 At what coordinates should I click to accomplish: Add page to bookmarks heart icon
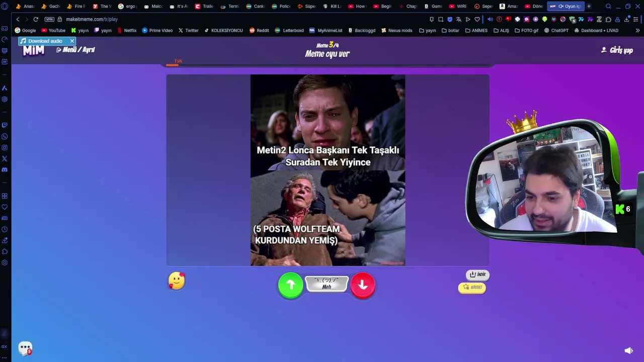pos(477,19)
